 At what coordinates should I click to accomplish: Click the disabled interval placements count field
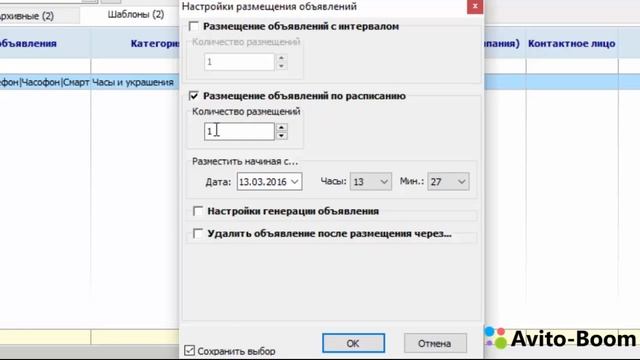[239, 62]
